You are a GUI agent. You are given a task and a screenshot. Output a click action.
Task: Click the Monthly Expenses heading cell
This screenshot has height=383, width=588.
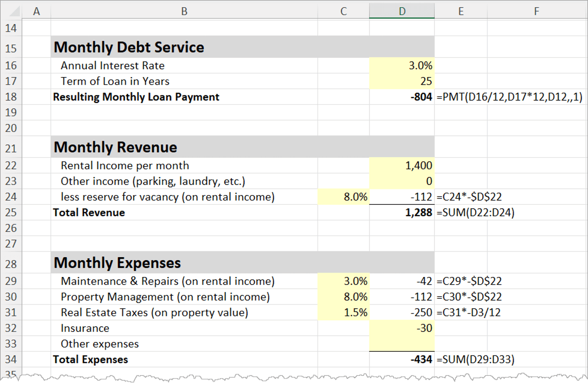184,263
